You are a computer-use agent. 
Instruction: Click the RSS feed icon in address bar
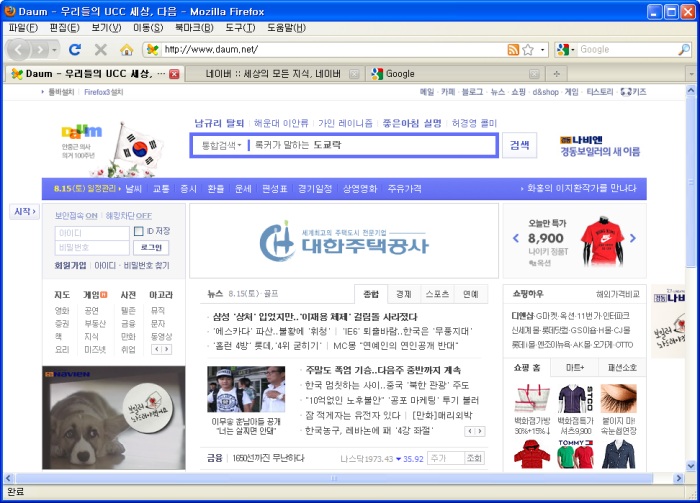point(513,49)
